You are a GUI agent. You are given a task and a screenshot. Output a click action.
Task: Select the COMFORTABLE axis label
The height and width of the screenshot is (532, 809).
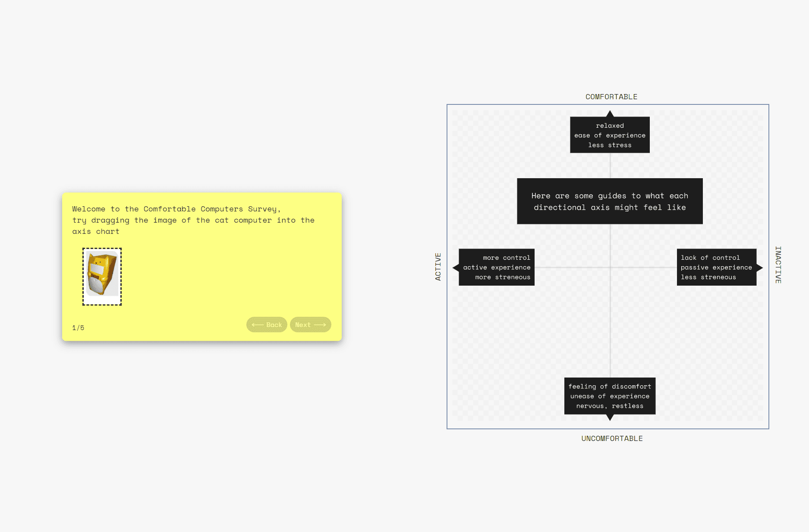[x=611, y=97]
